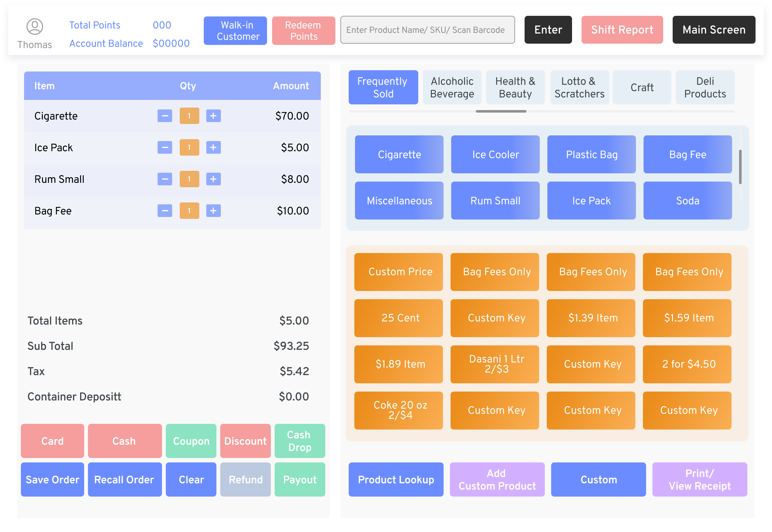Clear the current order
This screenshot has height=532, width=772.
point(191,479)
